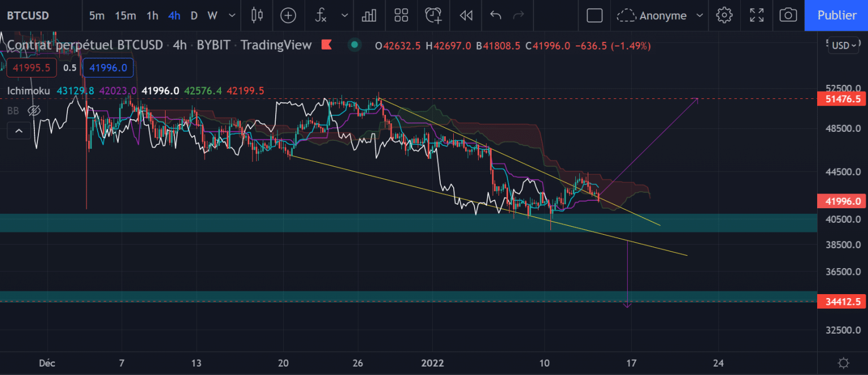Open the financials bar chart icon

point(369,15)
